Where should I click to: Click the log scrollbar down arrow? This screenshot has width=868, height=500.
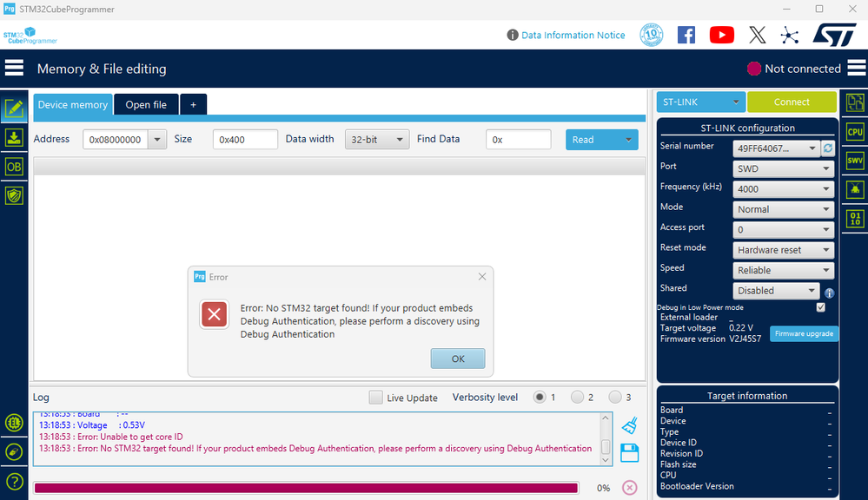[605, 459]
